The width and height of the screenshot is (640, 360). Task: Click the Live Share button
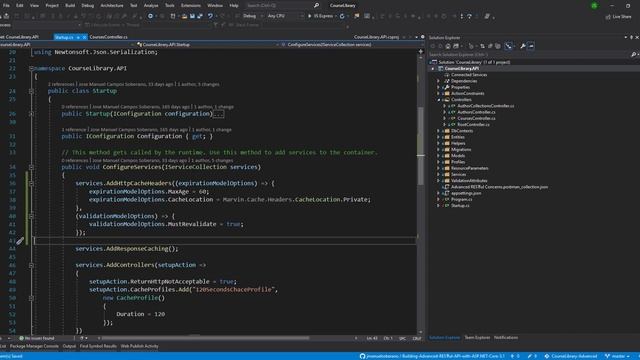(x=619, y=17)
